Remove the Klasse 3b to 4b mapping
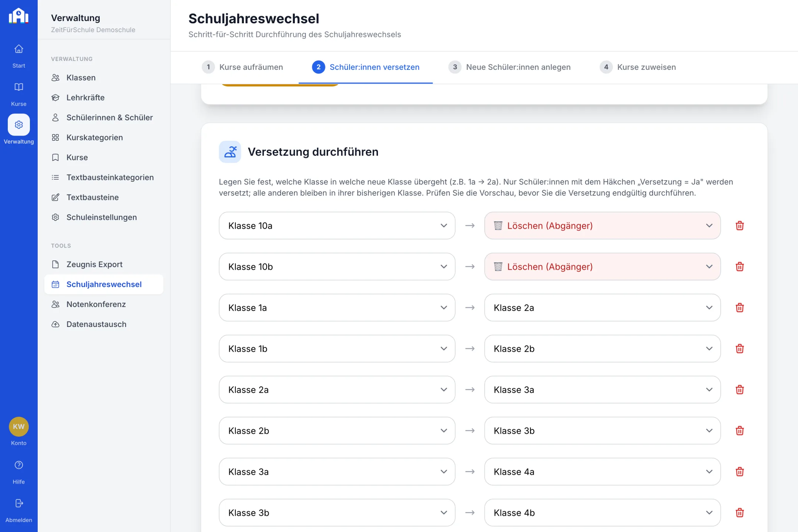Image resolution: width=798 pixels, height=532 pixels. click(x=740, y=513)
